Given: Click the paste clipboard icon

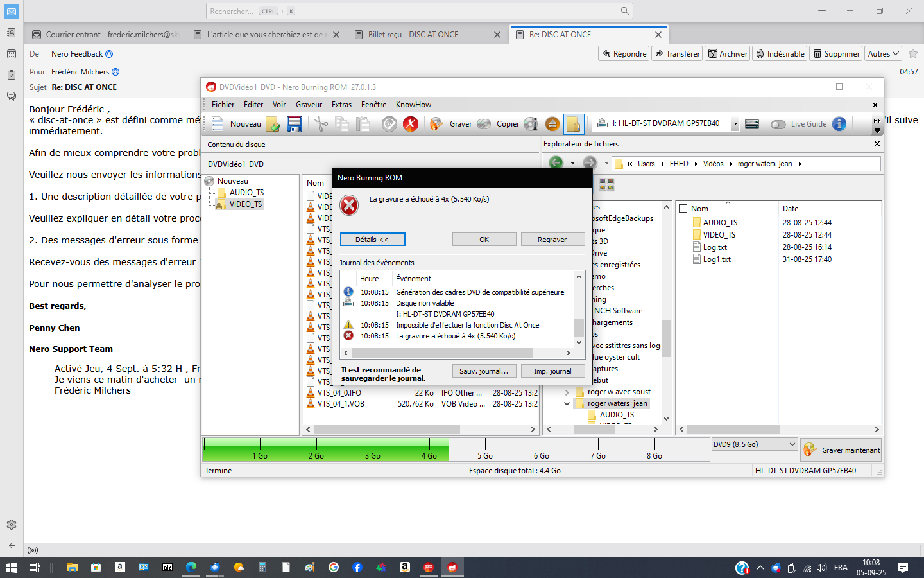Looking at the screenshot, I should [363, 124].
